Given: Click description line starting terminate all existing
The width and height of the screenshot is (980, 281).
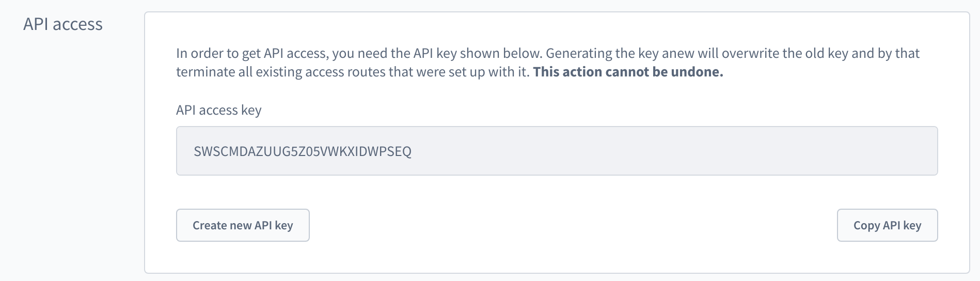Looking at the screenshot, I should (x=450, y=72).
